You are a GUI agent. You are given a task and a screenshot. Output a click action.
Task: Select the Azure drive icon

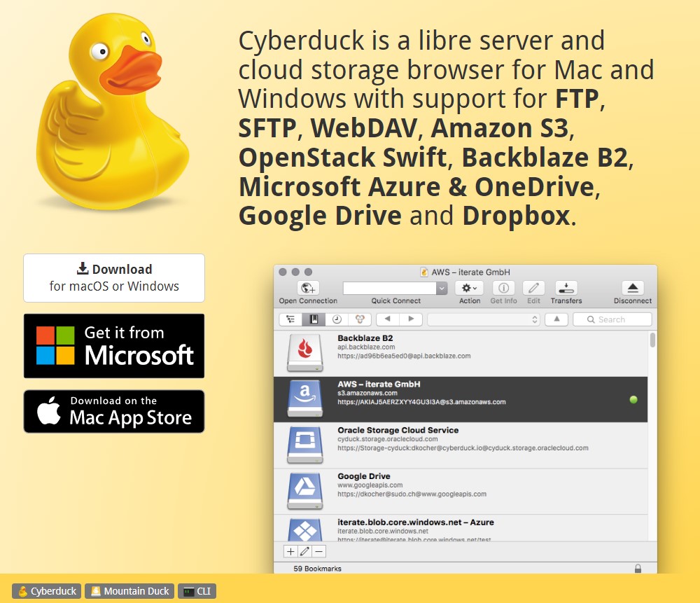[305, 529]
